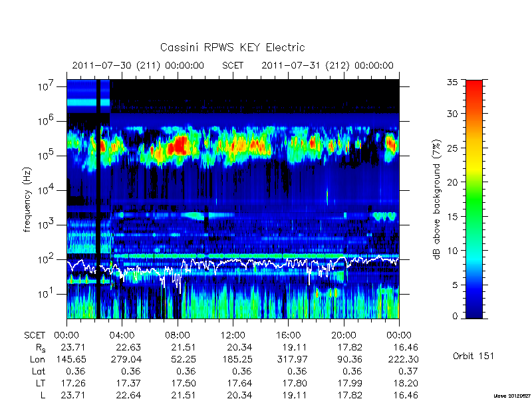This screenshot has width=532, height=399.
Task: Click the time tick label 12:00
Action: click(233, 336)
